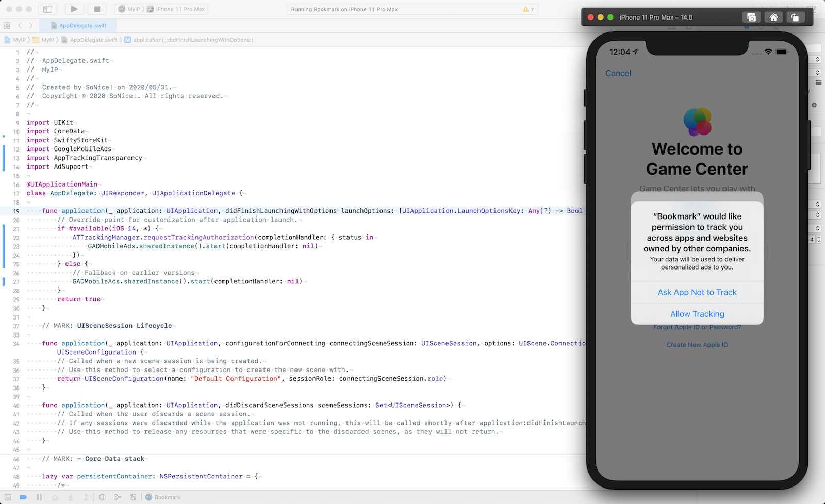Viewport: 825px width, 504px height.
Task: Click 'return true' on line 29
Action: pyautogui.click(x=79, y=299)
